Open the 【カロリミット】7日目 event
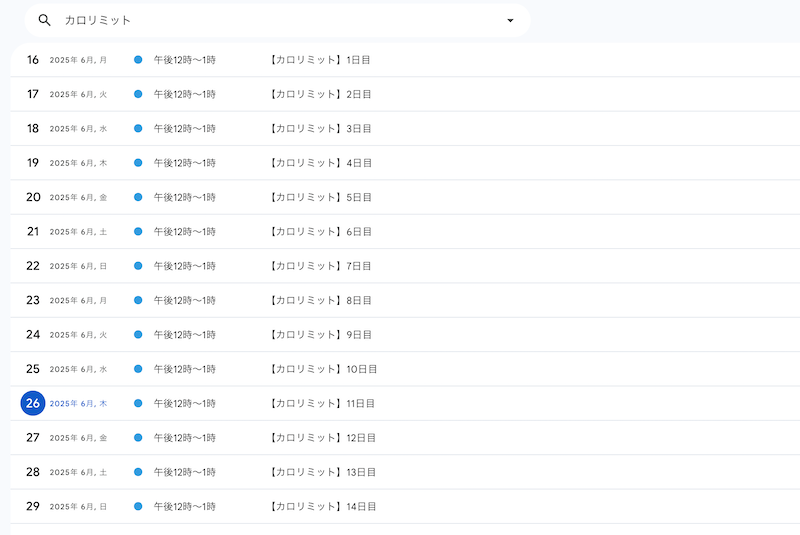Image resolution: width=800 pixels, height=535 pixels. pyautogui.click(x=320, y=266)
